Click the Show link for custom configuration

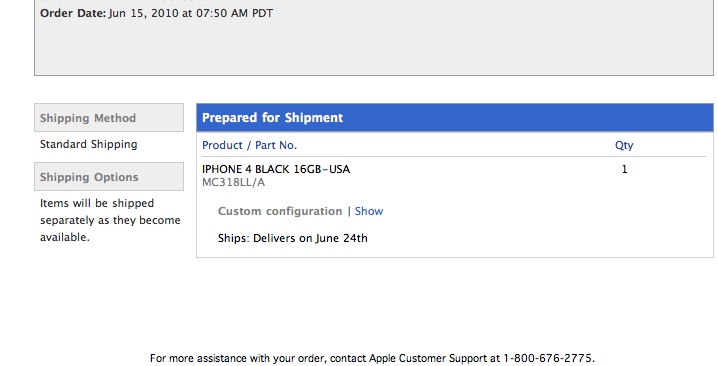point(369,211)
